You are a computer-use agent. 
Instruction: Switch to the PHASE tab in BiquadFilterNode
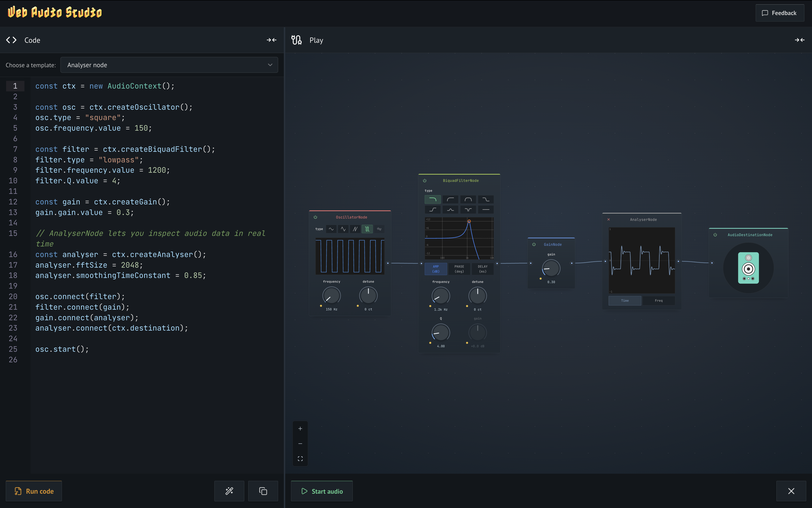tap(459, 269)
